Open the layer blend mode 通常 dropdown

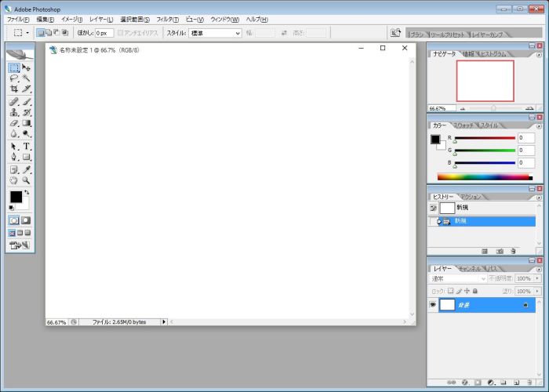458,278
